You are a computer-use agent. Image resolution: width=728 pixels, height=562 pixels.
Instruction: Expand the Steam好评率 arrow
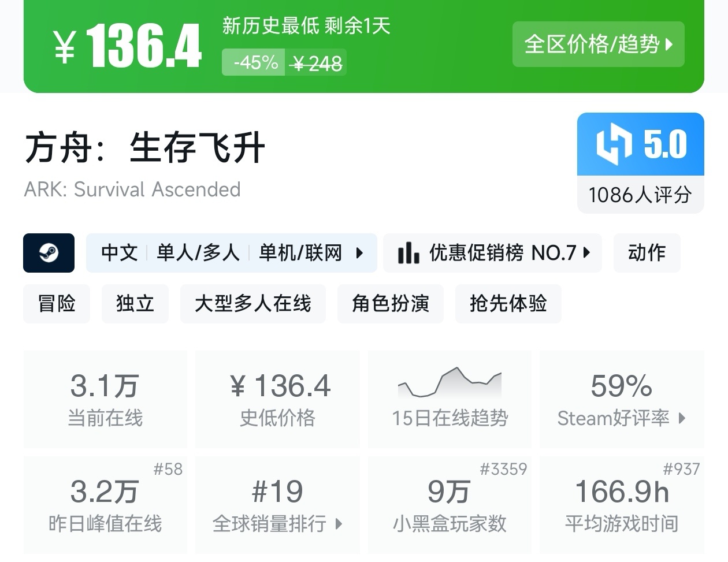click(682, 418)
